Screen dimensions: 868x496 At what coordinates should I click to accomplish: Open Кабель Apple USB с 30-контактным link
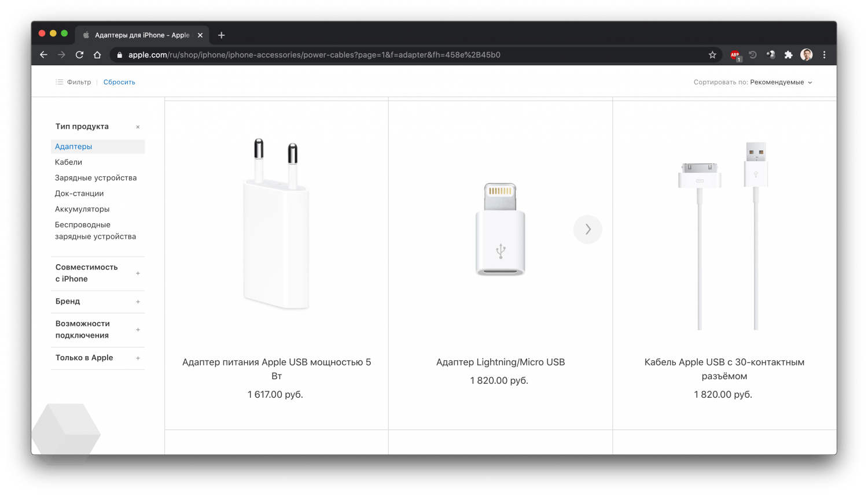click(x=724, y=369)
